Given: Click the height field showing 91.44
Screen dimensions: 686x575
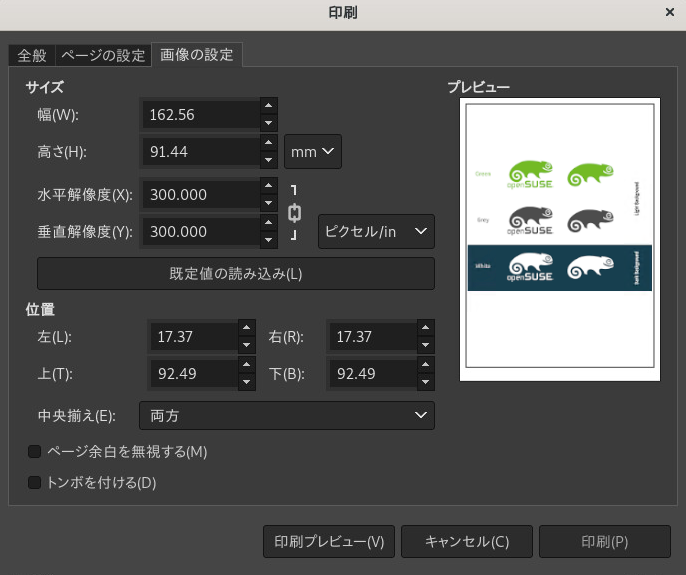Looking at the screenshot, I should click(201, 151).
